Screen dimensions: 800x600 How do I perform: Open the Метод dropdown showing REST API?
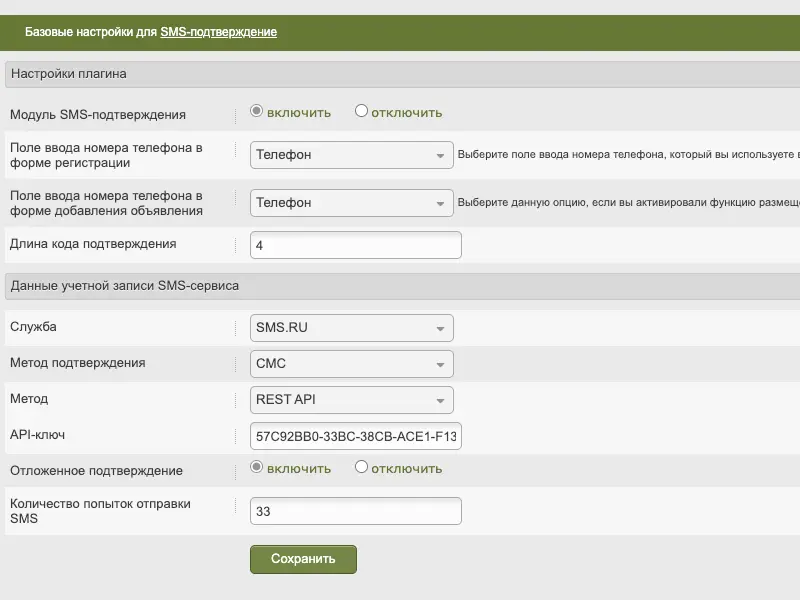(351, 400)
